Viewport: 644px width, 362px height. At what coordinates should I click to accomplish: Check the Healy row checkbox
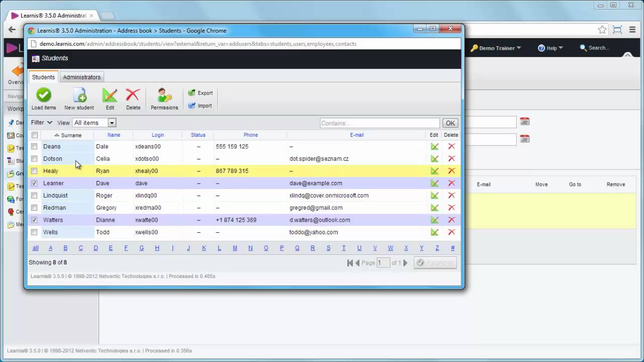pos(34,171)
